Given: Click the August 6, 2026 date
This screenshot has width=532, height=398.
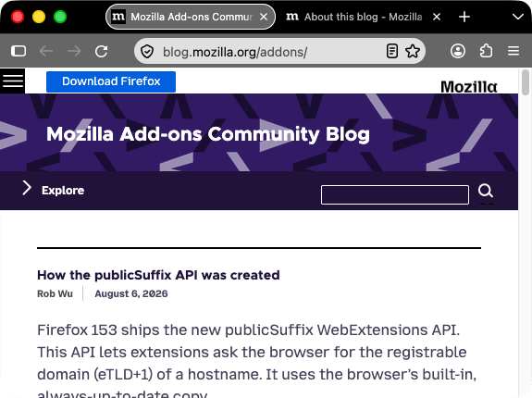Looking at the screenshot, I should [x=131, y=293].
